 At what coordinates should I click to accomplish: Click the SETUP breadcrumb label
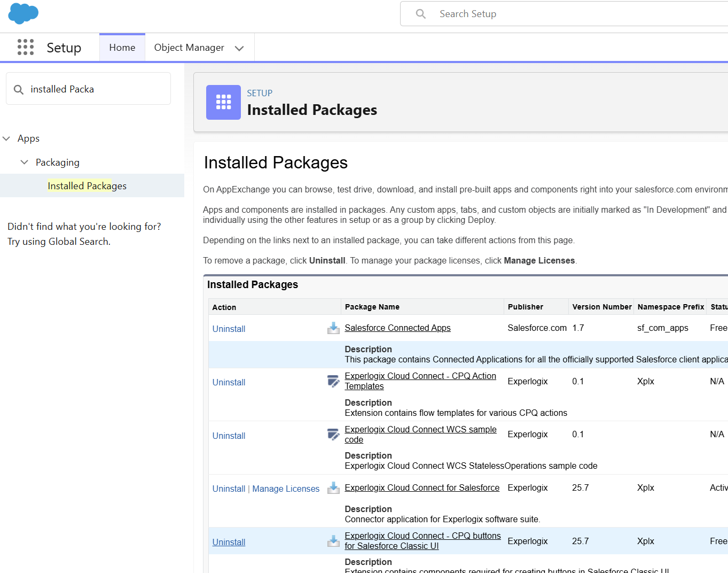coord(260,93)
